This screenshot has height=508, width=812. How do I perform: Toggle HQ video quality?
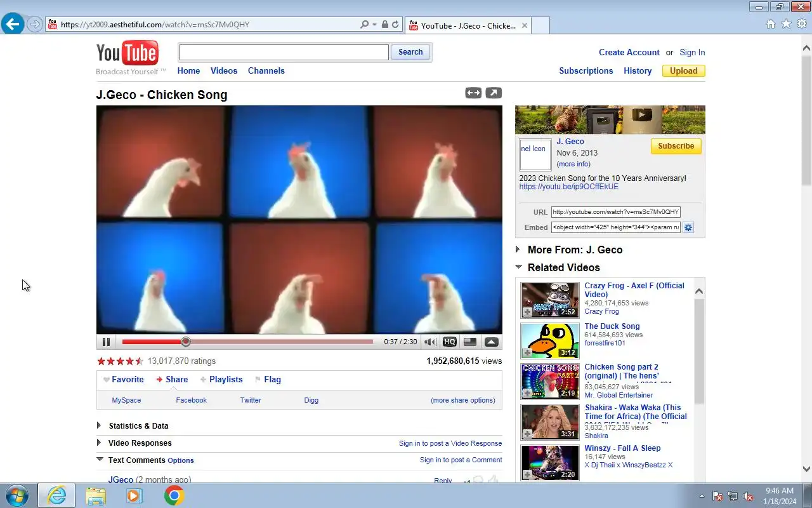point(450,342)
